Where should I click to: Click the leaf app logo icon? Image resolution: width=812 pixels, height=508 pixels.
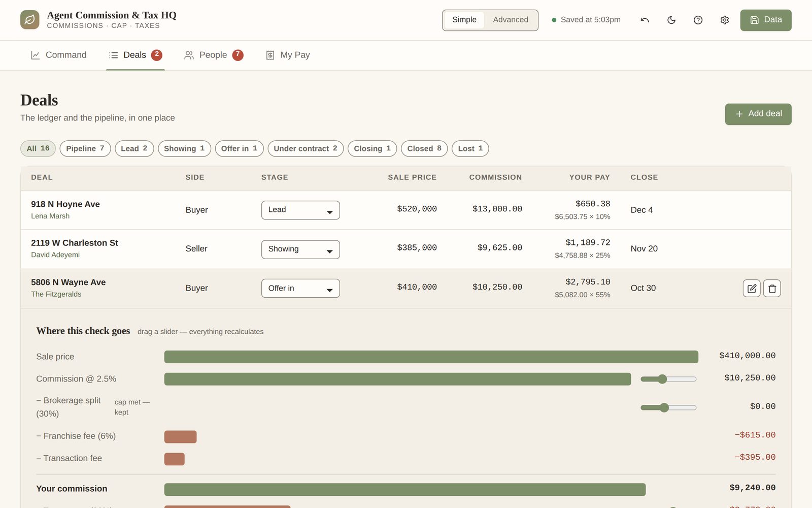tap(29, 20)
